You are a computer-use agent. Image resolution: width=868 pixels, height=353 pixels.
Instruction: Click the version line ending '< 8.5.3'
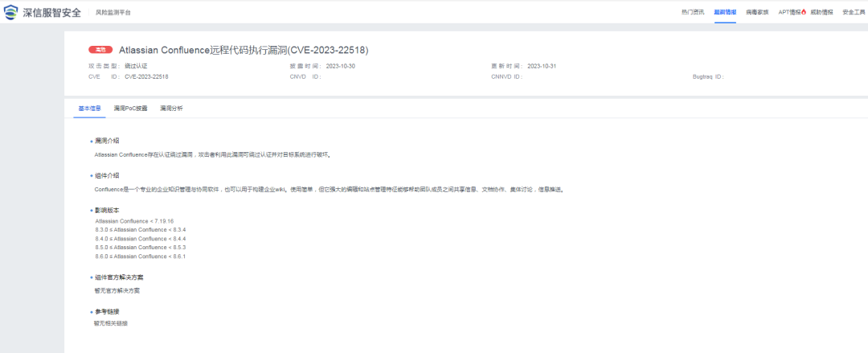[141, 247]
